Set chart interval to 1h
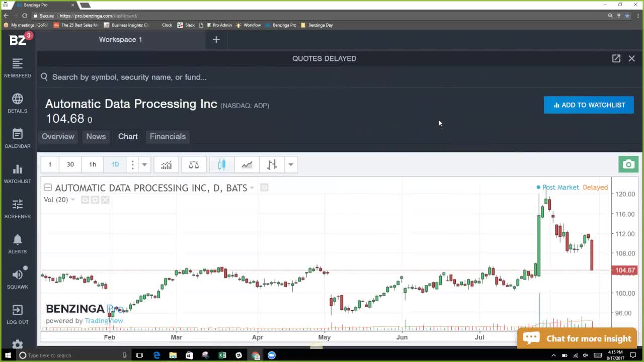 coord(93,164)
